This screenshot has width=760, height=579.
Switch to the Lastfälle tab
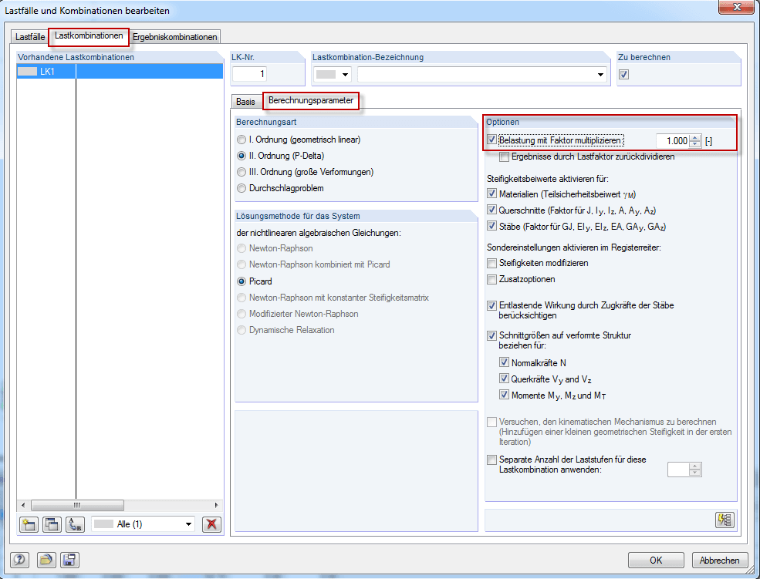30,37
